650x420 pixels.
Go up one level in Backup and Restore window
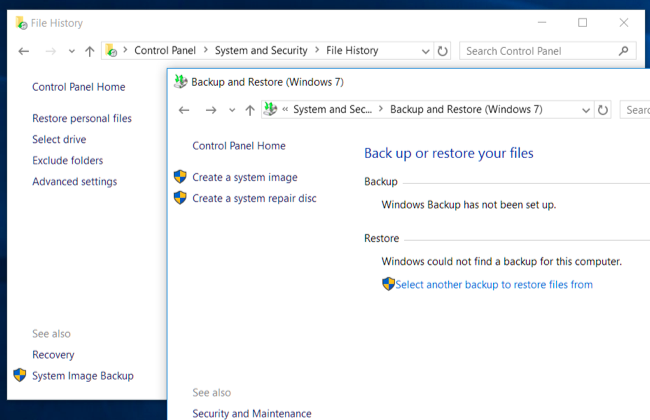click(250, 110)
